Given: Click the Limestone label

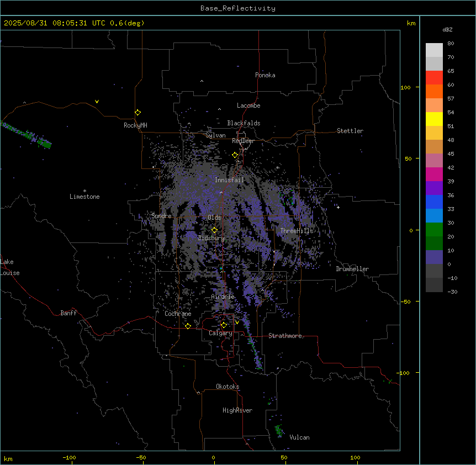Looking at the screenshot, I should coord(84,197).
